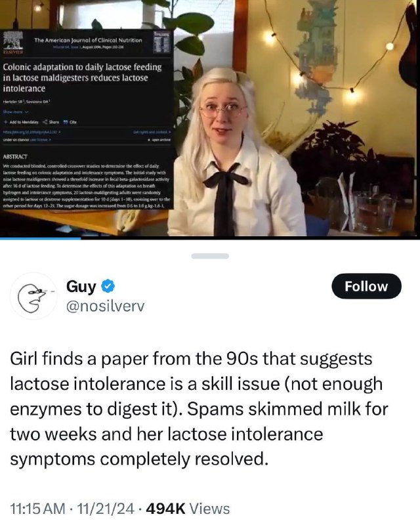The width and height of the screenshot is (420, 525).
Task: Click the Get rights and content link
Action: click(x=152, y=133)
